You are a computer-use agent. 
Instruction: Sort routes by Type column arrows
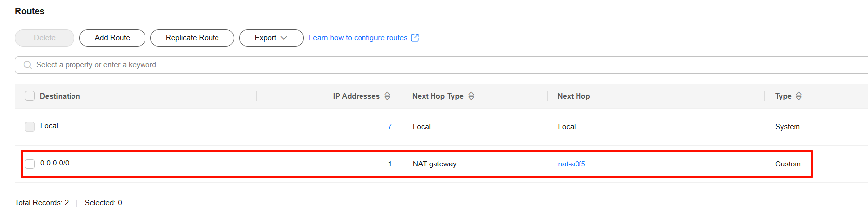tap(799, 96)
